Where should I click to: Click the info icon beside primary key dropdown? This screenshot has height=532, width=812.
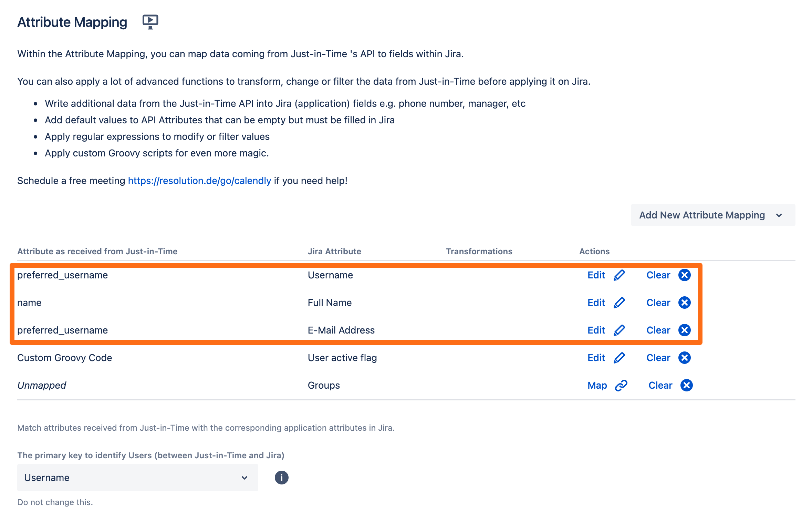pos(281,478)
